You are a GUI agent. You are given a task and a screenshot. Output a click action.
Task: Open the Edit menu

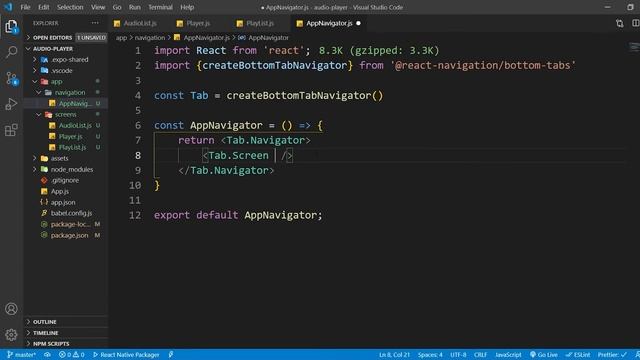(44, 7)
